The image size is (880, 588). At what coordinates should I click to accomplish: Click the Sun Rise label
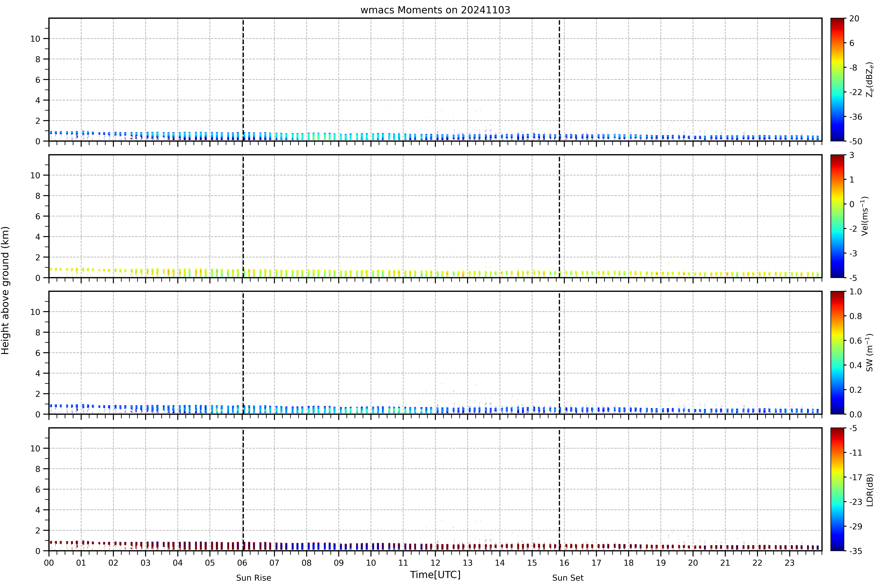254,578
